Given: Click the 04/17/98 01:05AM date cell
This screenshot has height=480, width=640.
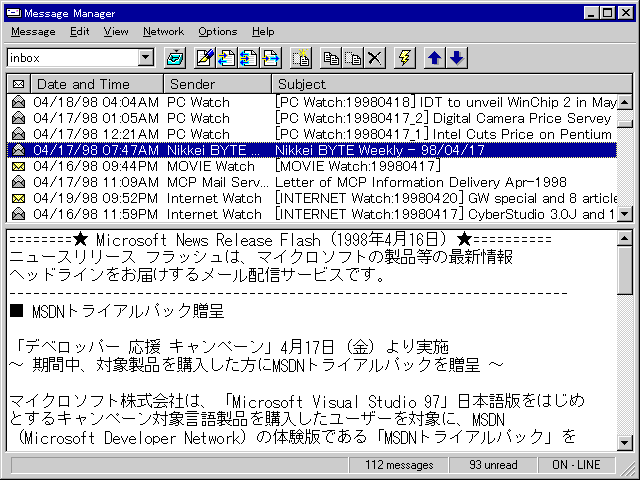Looking at the screenshot, I should coord(96,118).
